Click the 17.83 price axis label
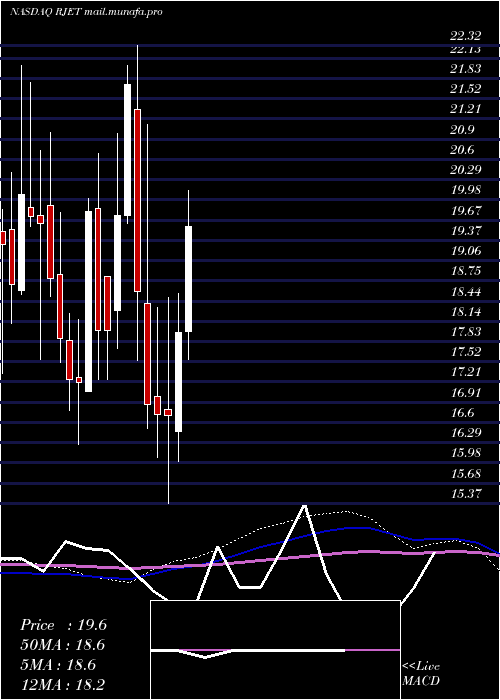Viewport: 500px width, 700px height. [465, 332]
